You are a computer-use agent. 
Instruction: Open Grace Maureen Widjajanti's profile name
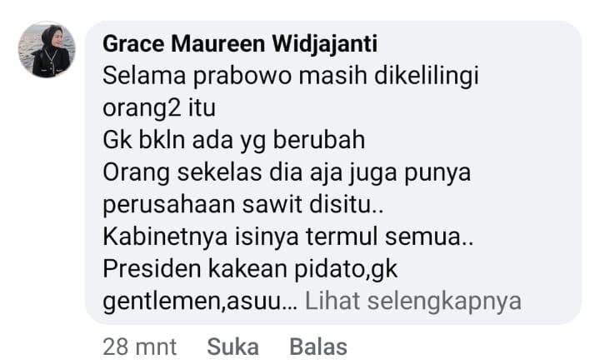pyautogui.click(x=240, y=43)
